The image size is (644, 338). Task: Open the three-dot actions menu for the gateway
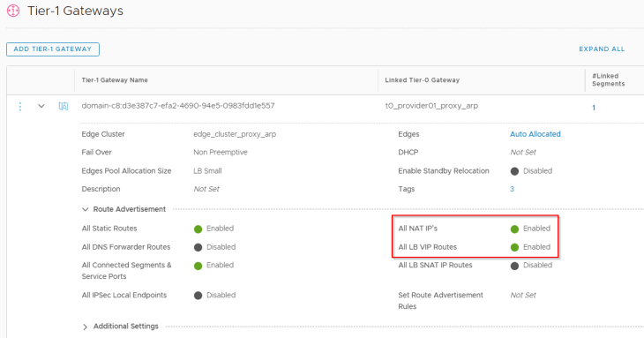click(x=19, y=107)
